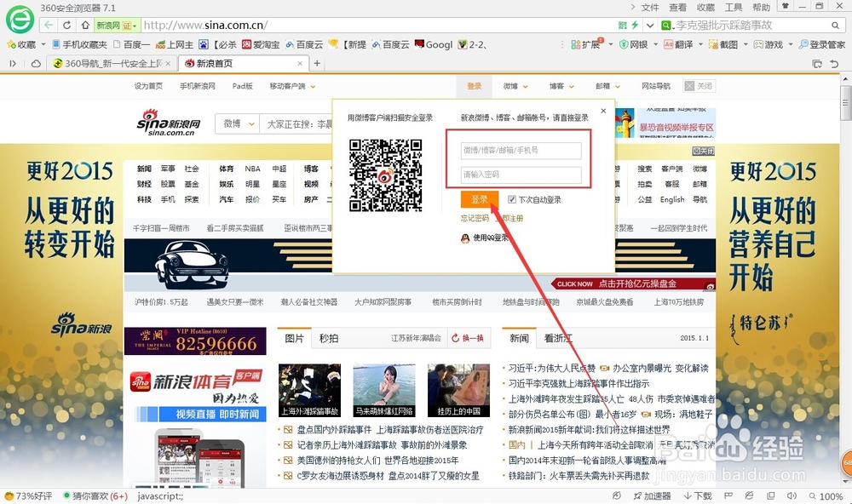Image resolution: width=852 pixels, height=504 pixels.
Task: Open 爱淘宝 bookmark
Action: click(261, 44)
